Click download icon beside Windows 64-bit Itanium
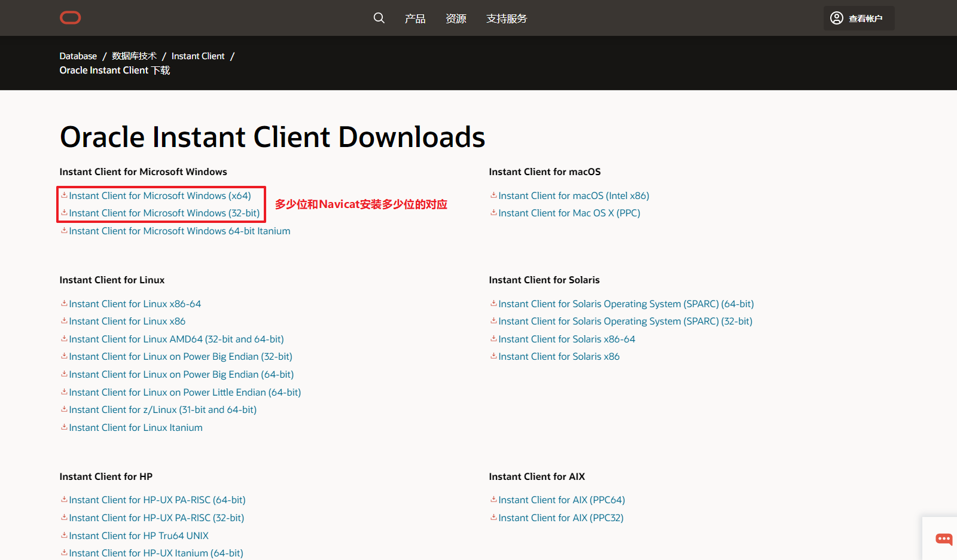Viewport: 957px width, 560px height. click(x=64, y=230)
